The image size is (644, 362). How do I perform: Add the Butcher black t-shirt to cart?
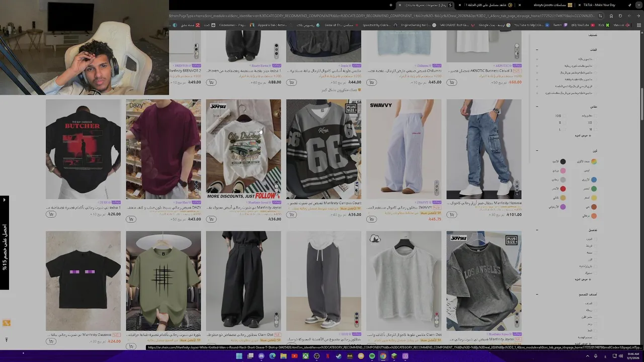pos(51,215)
